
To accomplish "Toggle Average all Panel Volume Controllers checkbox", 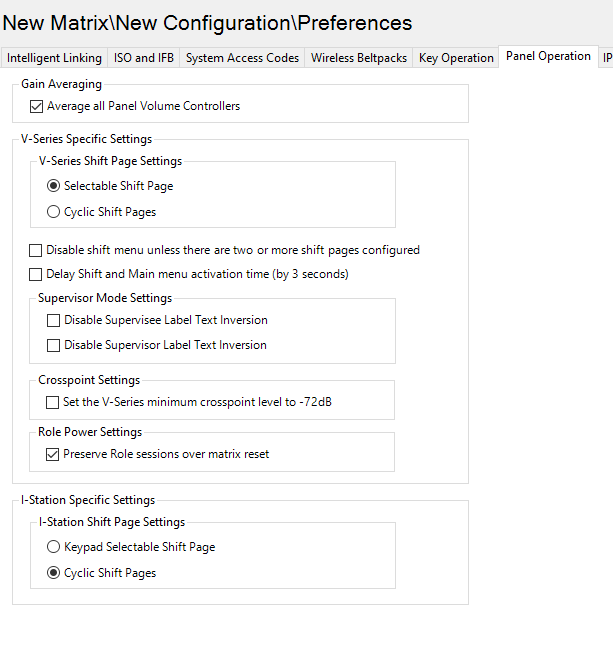I will (x=37, y=106).
